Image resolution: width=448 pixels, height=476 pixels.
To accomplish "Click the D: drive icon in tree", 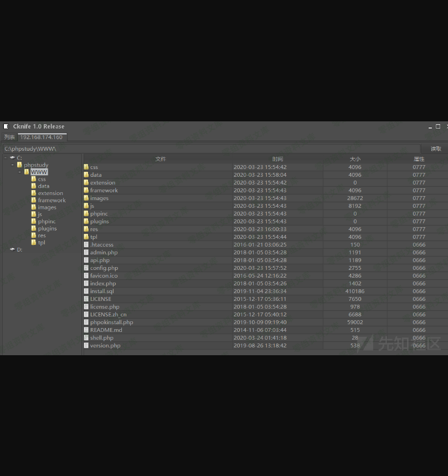I will [12, 249].
